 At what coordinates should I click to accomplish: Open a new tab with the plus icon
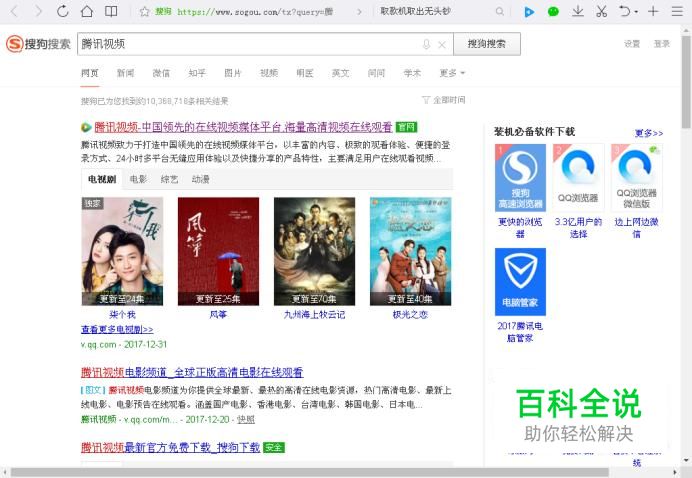(x=653, y=11)
